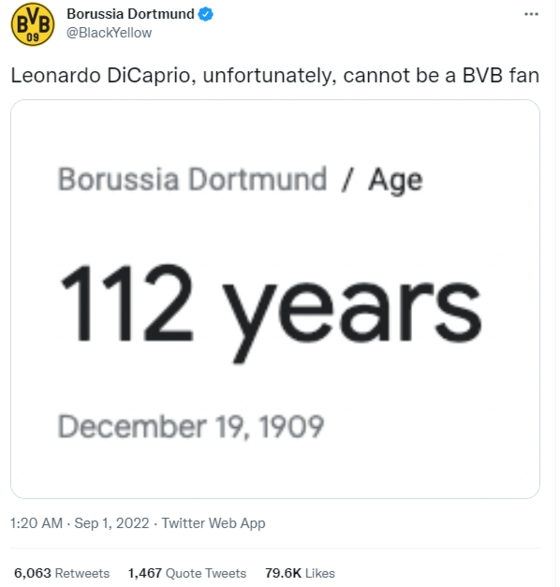Visit the @BlackYellow handle

coord(109,33)
